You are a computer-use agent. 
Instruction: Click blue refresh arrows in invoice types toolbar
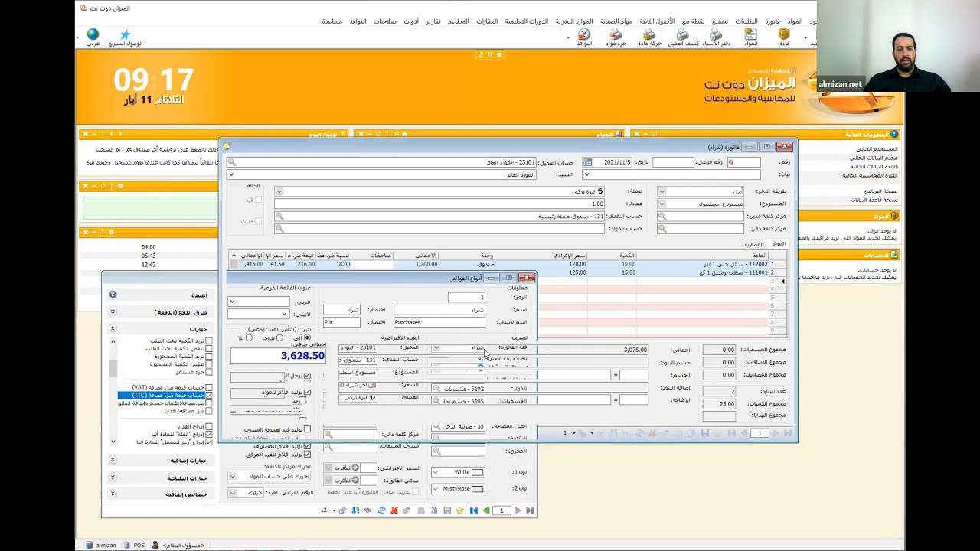(x=381, y=510)
